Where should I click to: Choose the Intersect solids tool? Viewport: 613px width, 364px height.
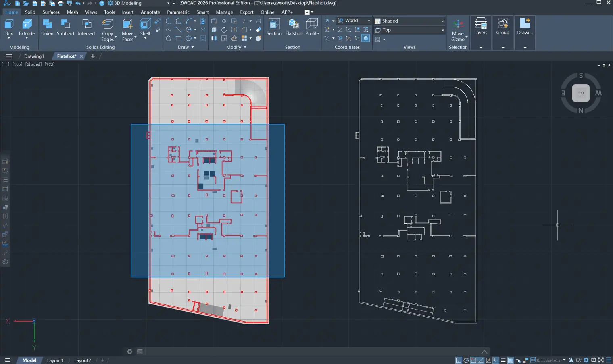pyautogui.click(x=87, y=28)
